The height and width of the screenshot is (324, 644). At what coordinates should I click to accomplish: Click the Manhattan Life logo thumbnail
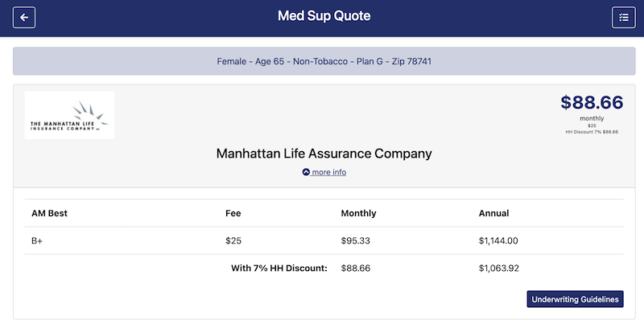point(69,115)
